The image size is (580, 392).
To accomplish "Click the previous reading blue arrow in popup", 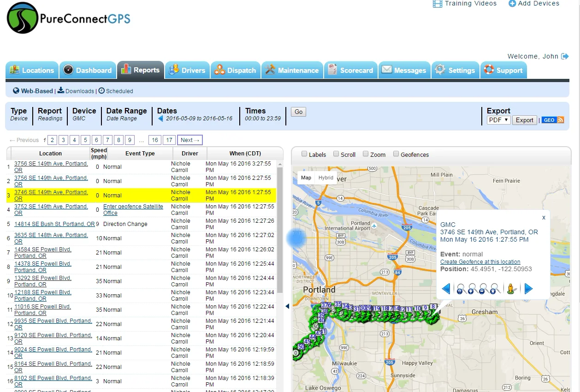I will (446, 289).
